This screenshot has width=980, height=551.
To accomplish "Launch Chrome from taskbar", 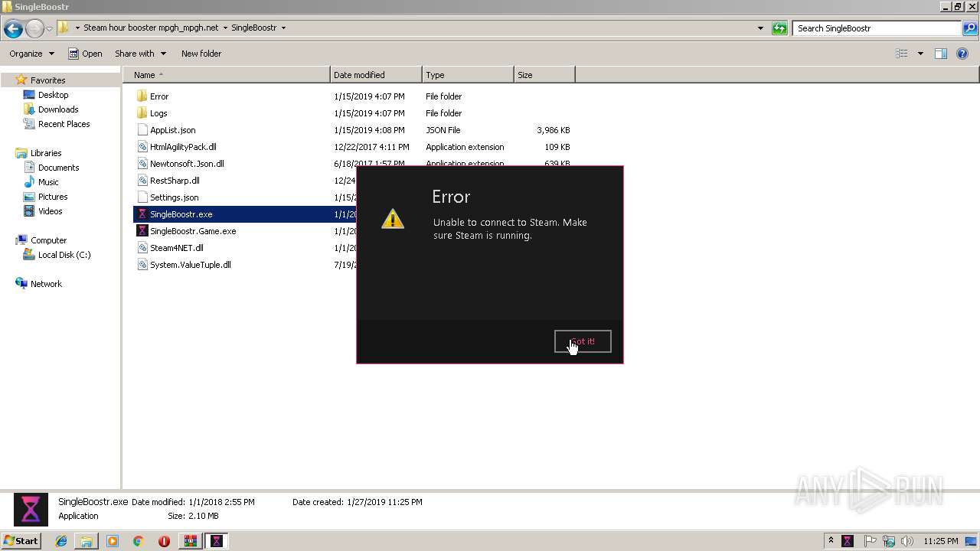I will (x=139, y=541).
